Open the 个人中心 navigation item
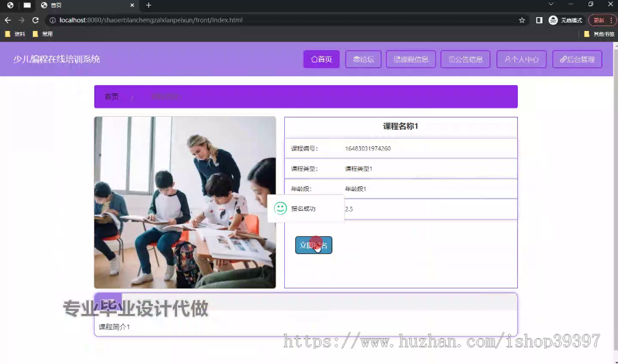Image resolution: width=618 pixels, height=364 pixels. point(521,59)
